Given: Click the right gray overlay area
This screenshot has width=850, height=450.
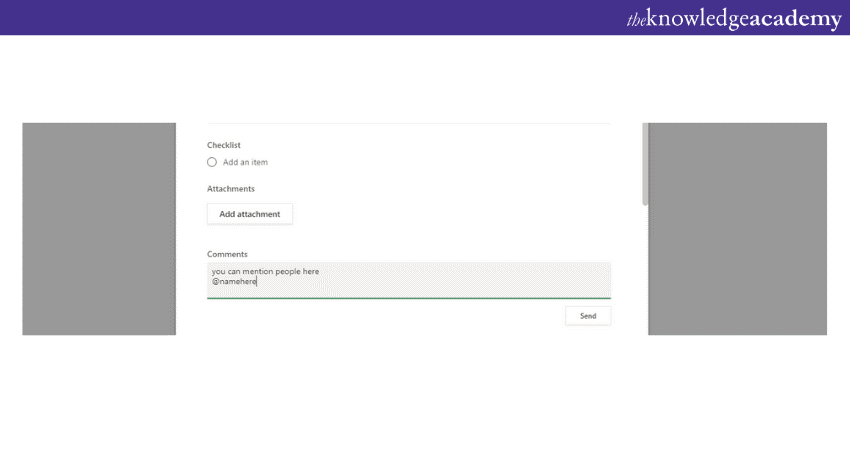Looking at the screenshot, I should (x=740, y=228).
